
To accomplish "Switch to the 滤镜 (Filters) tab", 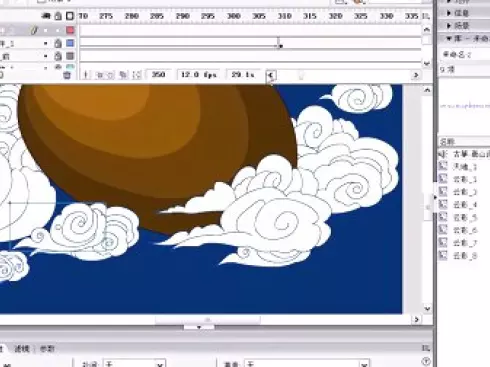I will pyautogui.click(x=22, y=349).
